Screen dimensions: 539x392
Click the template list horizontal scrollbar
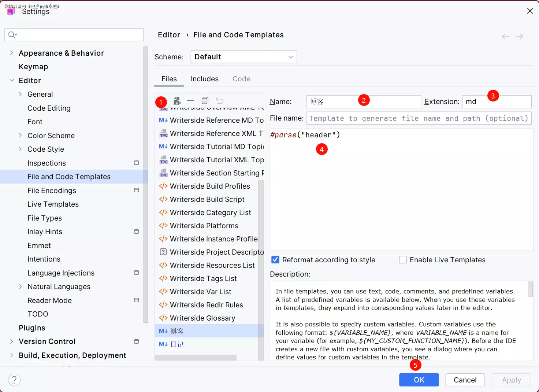(196, 358)
